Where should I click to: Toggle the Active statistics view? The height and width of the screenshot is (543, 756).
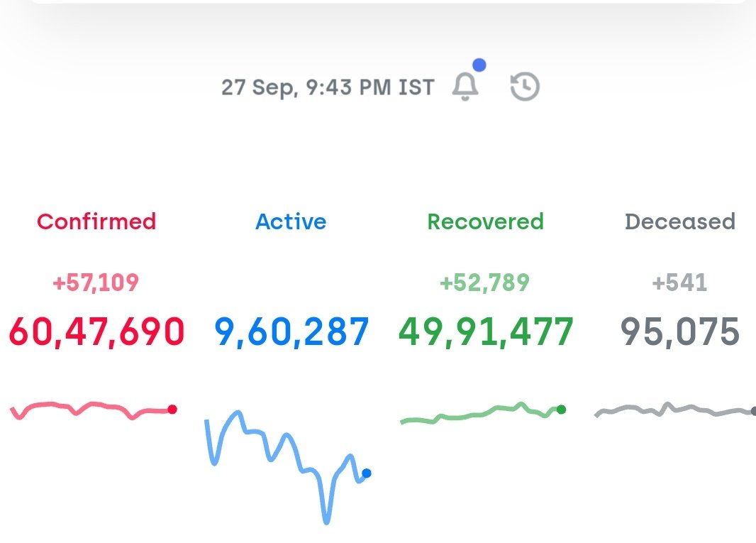tap(291, 221)
